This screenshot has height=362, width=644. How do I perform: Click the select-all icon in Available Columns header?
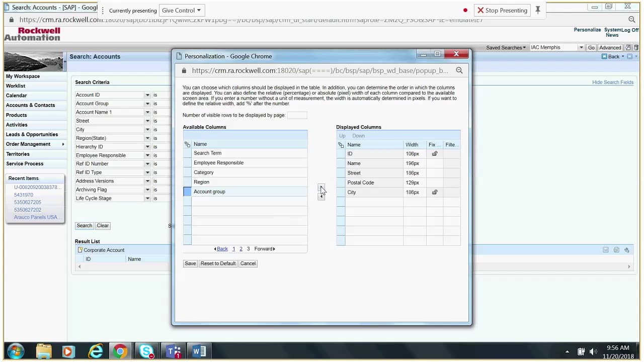(188, 144)
